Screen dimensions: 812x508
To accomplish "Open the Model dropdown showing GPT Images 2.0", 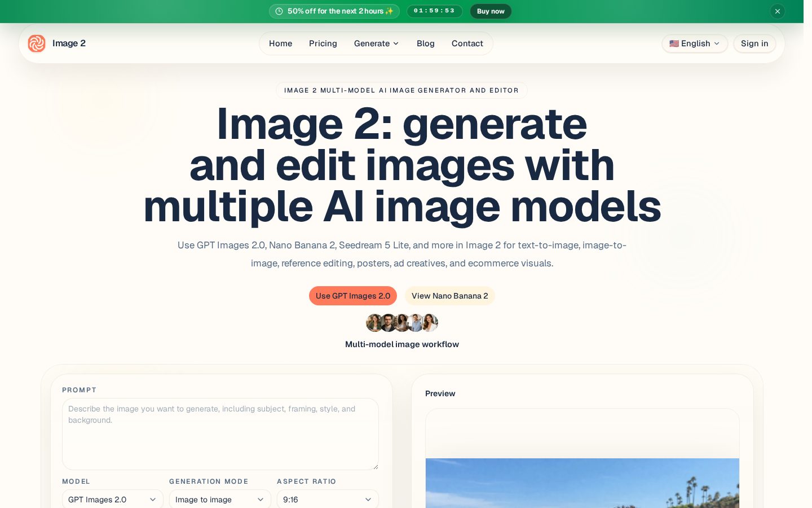I will (112, 500).
